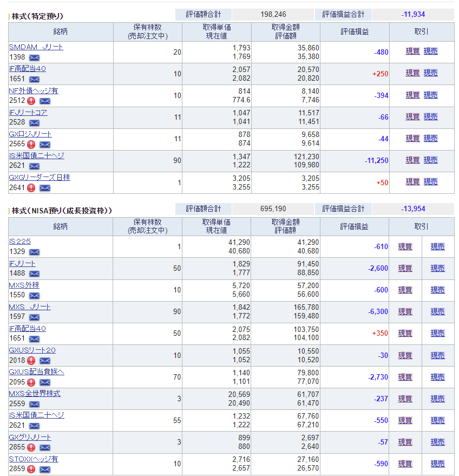Viewport: 459px width, 476px height.
Task: Select the 株式(NISA預り(成長投資枠)) section heading
Action: click(62, 211)
